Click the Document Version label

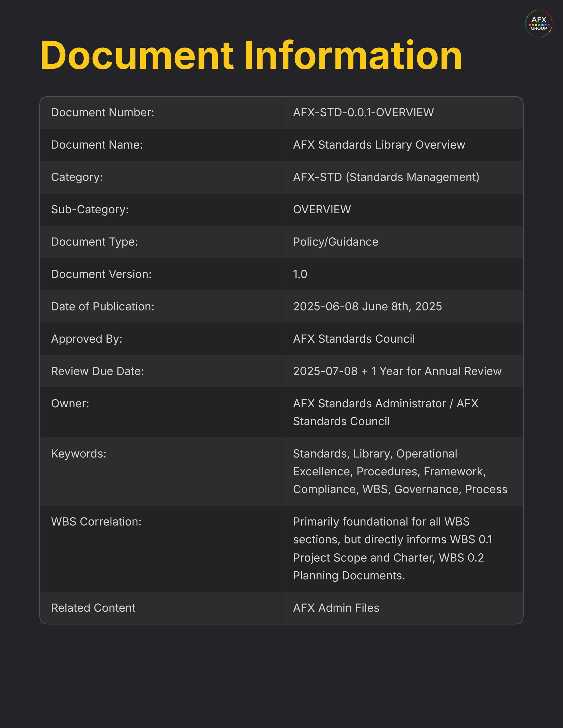click(x=101, y=274)
